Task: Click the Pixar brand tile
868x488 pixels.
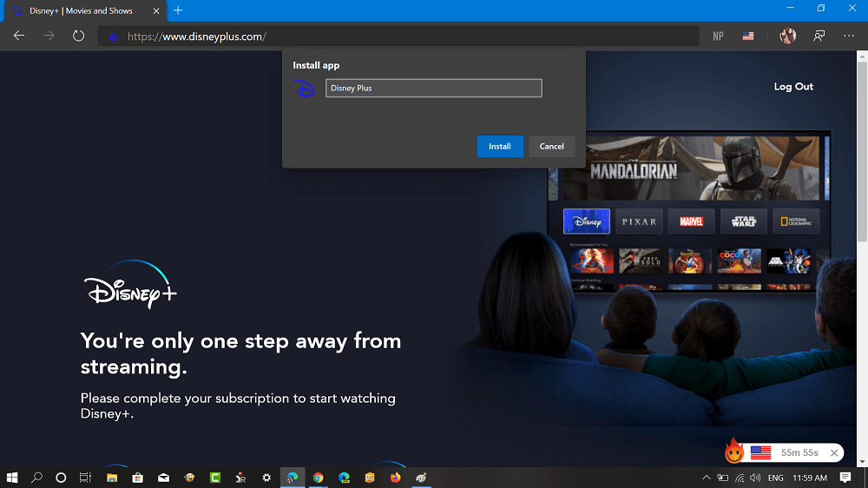Action: click(x=639, y=221)
